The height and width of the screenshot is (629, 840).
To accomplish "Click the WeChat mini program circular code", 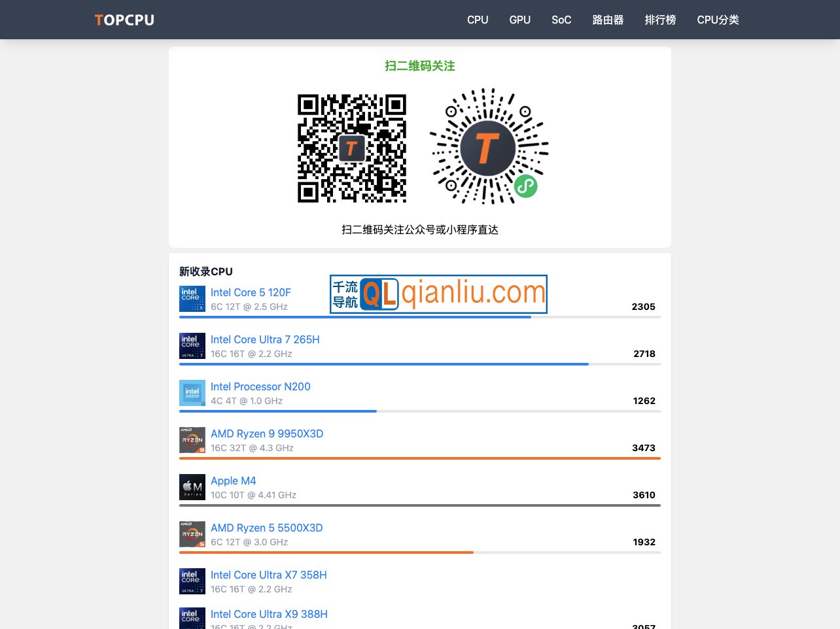I will tap(489, 146).
